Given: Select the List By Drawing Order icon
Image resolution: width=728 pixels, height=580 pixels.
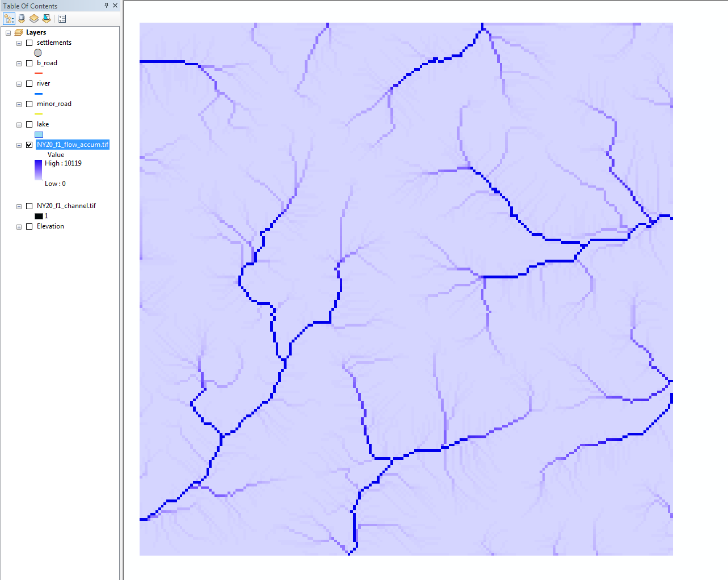Looking at the screenshot, I should [x=9, y=18].
